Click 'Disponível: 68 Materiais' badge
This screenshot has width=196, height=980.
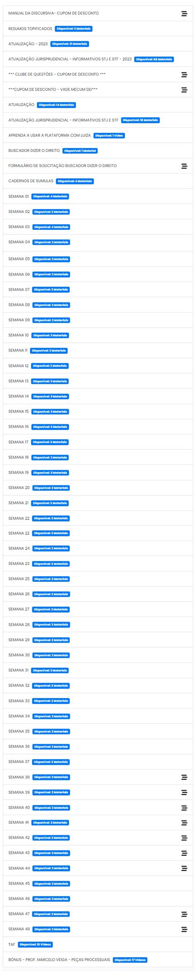point(154,60)
